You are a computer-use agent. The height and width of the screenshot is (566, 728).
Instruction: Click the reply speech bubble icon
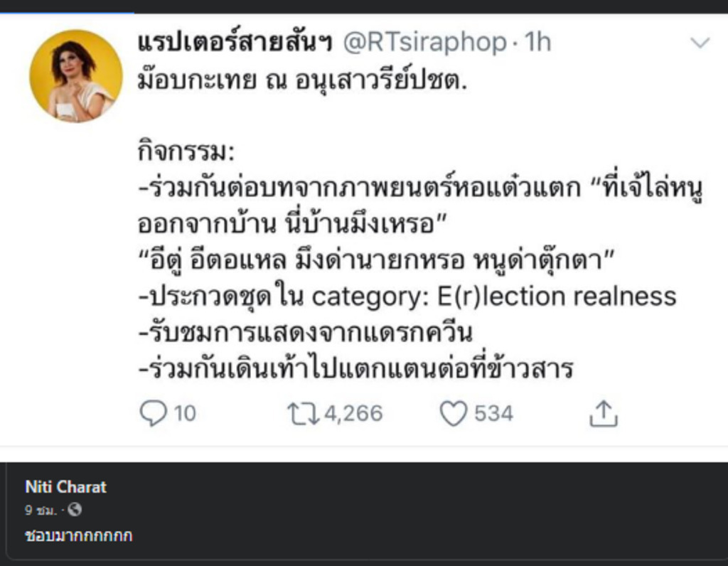tap(153, 413)
